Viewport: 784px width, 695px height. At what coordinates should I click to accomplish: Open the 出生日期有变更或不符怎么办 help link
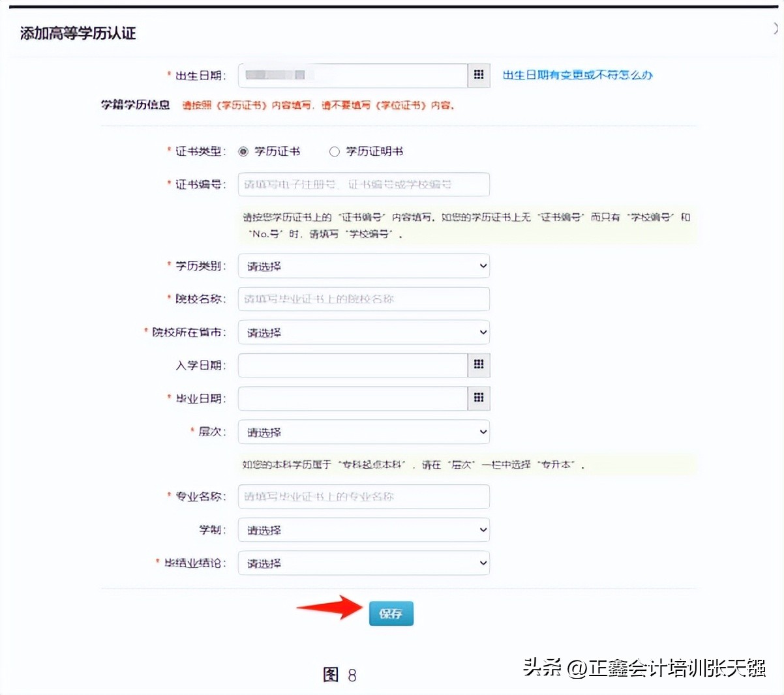point(578,75)
